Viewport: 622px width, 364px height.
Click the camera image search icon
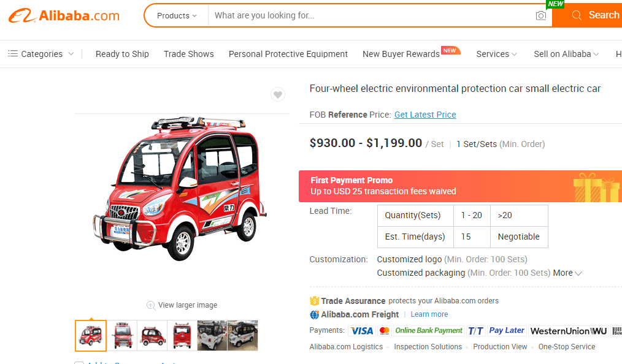click(x=540, y=15)
